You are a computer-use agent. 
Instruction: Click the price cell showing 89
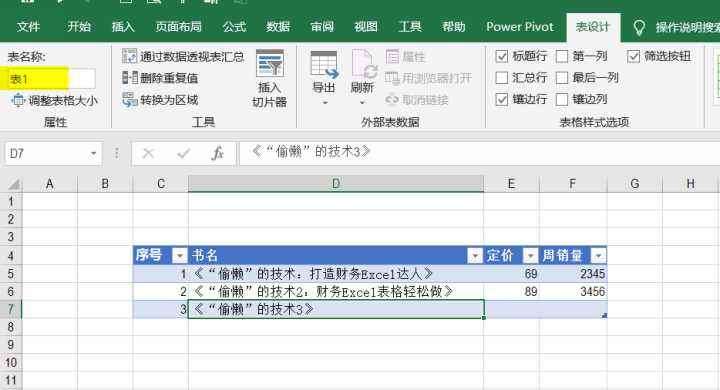coord(511,291)
